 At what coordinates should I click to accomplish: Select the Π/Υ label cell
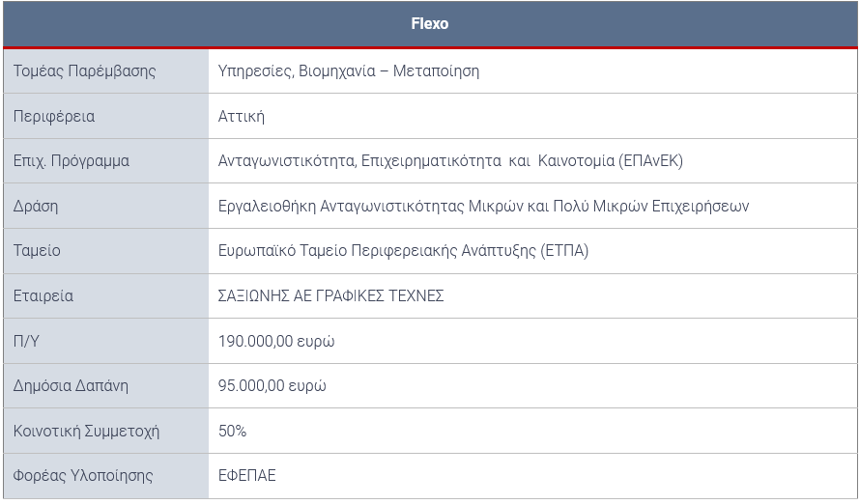[106, 341]
